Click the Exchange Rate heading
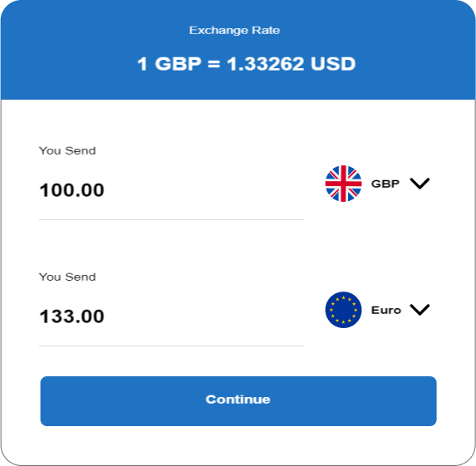This screenshot has height=466, width=476. pos(234,30)
